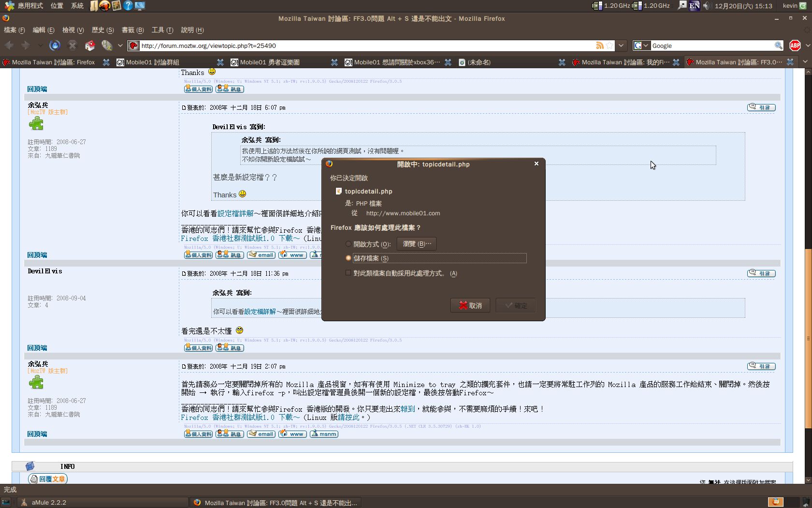Image resolution: width=812 pixels, height=508 pixels.
Task: Click the search magnifier icon in Google box
Action: pyautogui.click(x=778, y=45)
